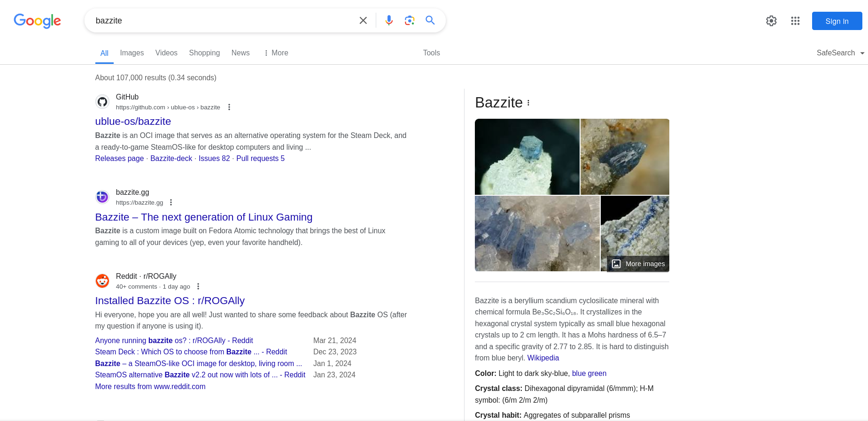Open Google apps grid icon
Viewport: 868px width, 421px height.
click(795, 21)
